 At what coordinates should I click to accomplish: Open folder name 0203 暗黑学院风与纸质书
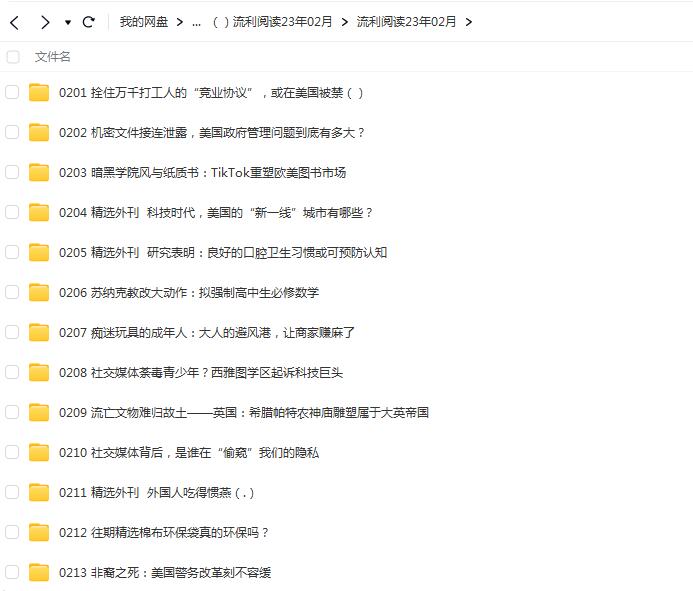coord(202,172)
